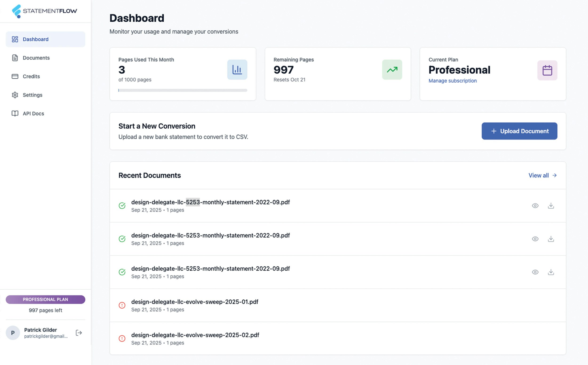This screenshot has width=588, height=365.
Task: Click the red error icon for evolve-sweep-2025-01
Action: tap(122, 305)
